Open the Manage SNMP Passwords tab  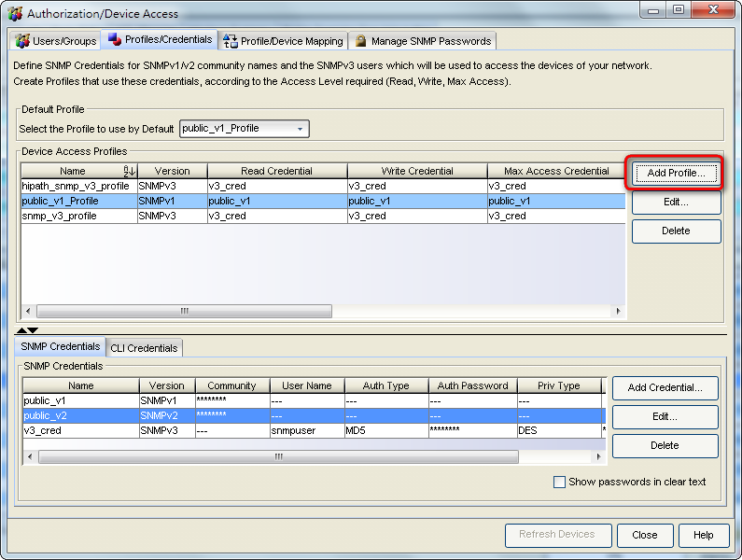point(423,41)
